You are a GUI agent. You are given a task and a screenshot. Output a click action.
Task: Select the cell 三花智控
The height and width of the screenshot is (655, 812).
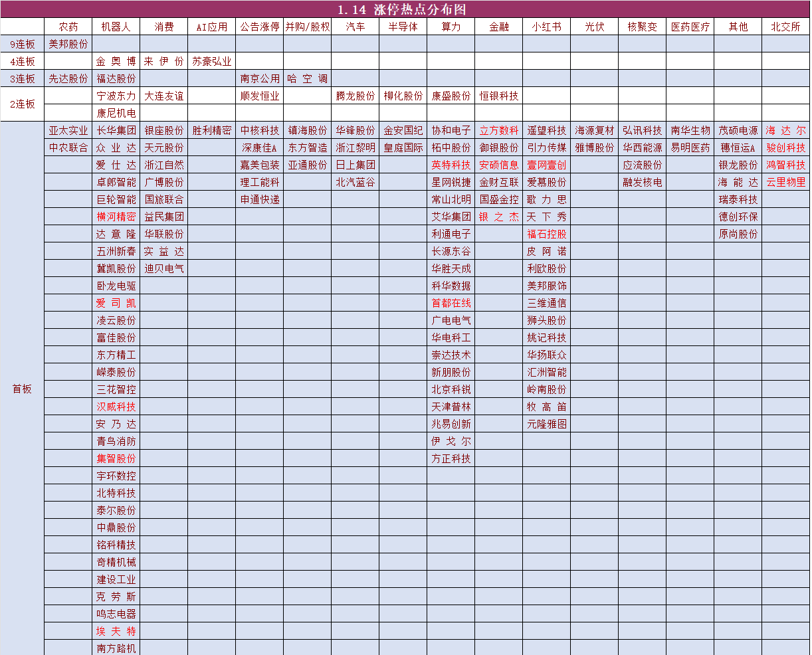click(x=116, y=389)
